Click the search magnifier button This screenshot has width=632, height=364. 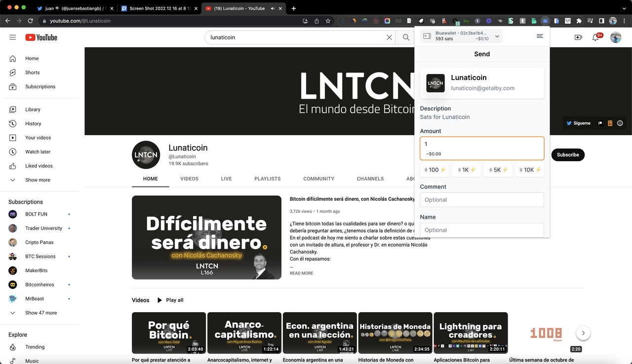[406, 37]
